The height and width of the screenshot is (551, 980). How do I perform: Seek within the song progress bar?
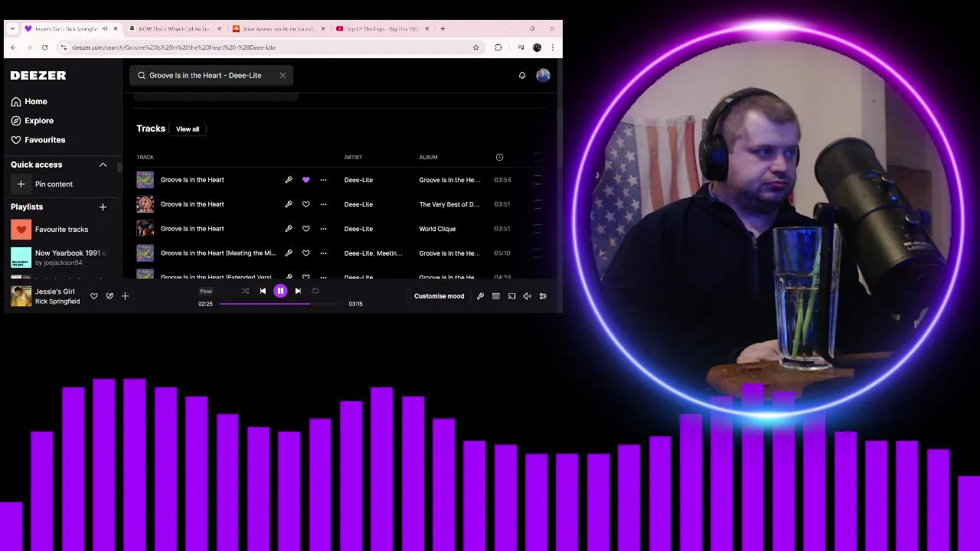pyautogui.click(x=280, y=304)
